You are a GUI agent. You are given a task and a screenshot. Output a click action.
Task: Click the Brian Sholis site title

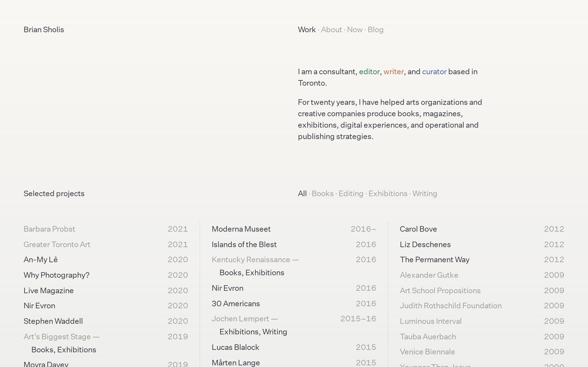(x=44, y=30)
